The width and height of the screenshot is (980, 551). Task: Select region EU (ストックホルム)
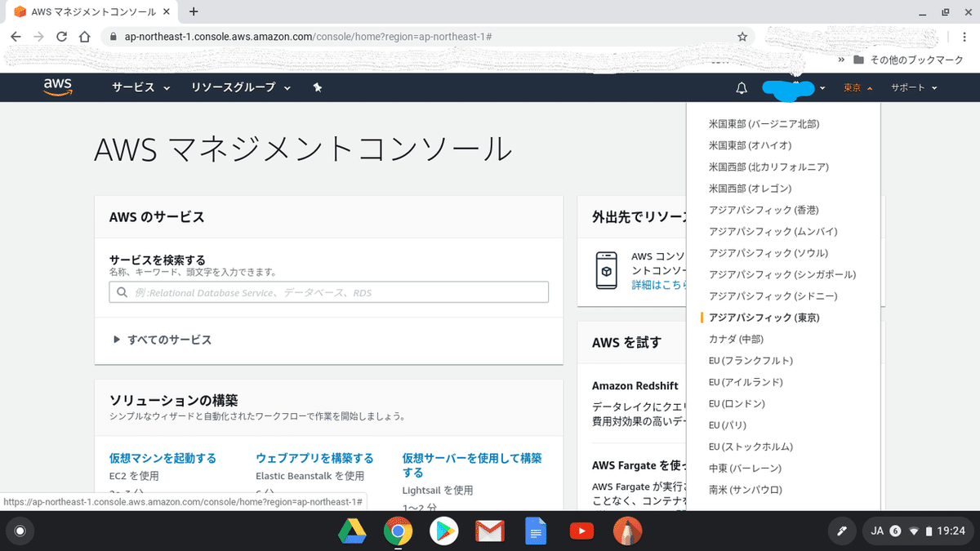(751, 447)
